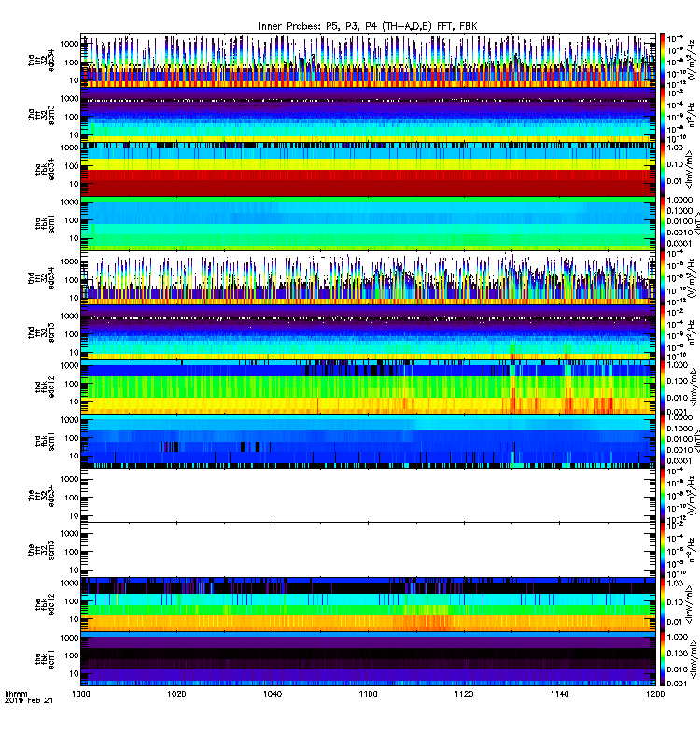
Task: Click the '1120' time axis tick label
Action: [464, 694]
